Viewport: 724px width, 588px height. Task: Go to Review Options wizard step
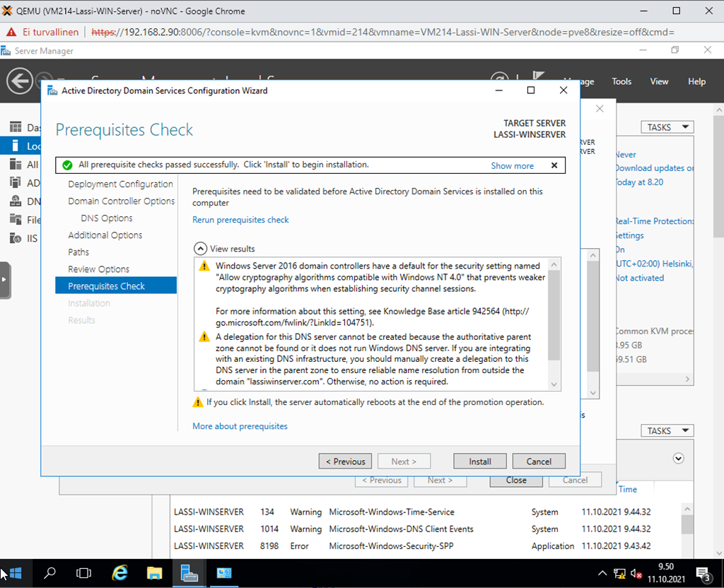click(x=98, y=269)
